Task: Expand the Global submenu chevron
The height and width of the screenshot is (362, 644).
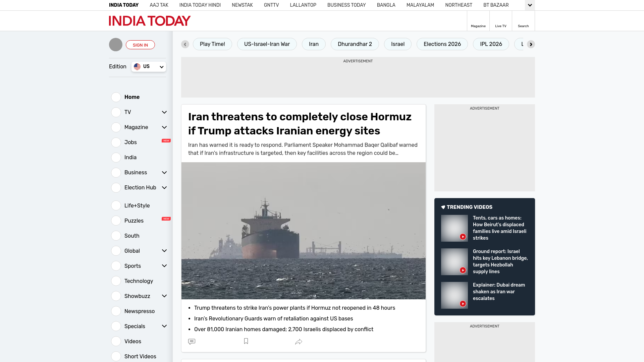Action: (x=164, y=251)
